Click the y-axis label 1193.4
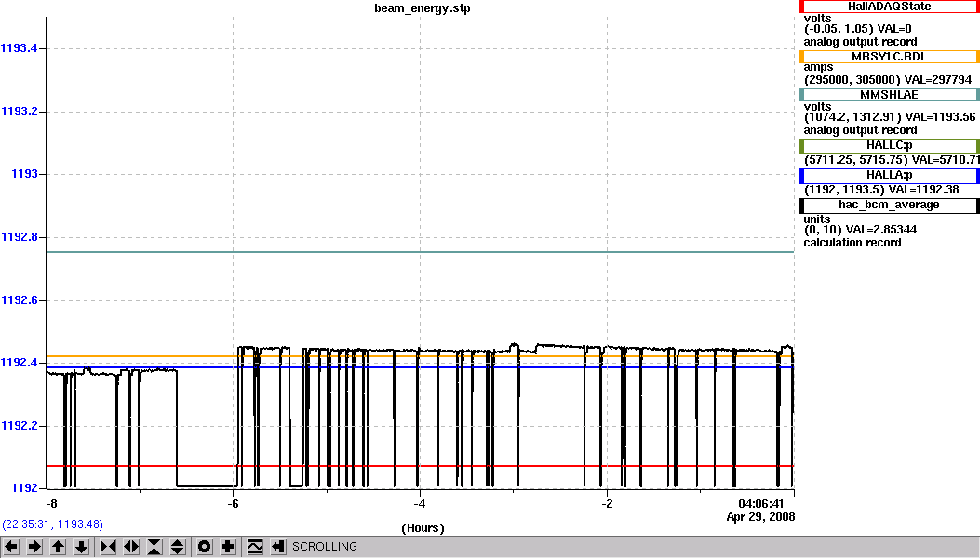980x558 pixels. (19, 48)
